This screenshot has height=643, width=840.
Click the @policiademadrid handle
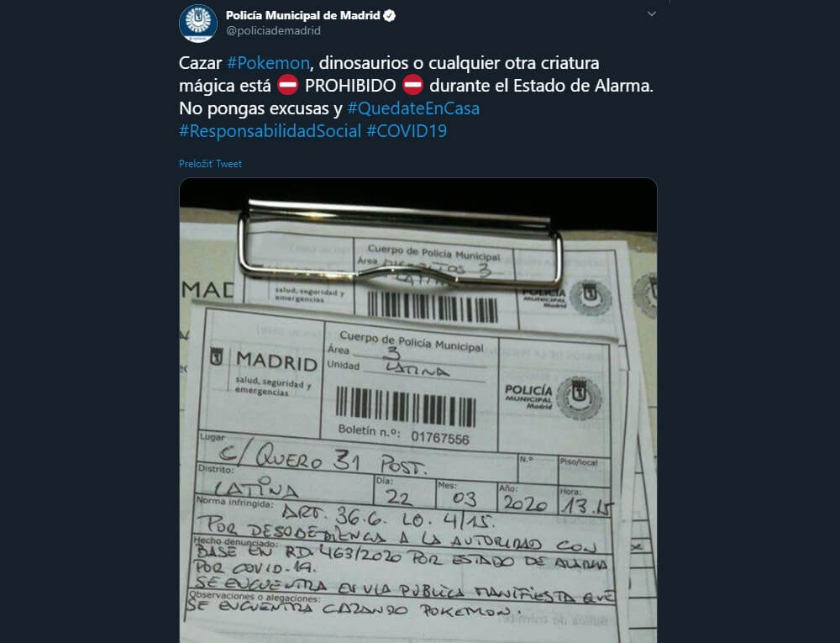[x=273, y=30]
